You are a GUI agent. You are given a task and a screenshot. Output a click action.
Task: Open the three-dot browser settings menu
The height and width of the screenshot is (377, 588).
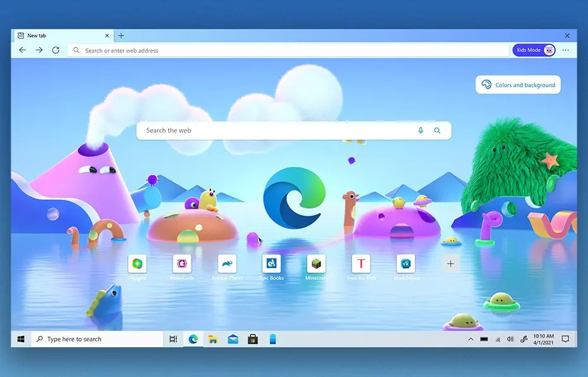[x=565, y=50]
